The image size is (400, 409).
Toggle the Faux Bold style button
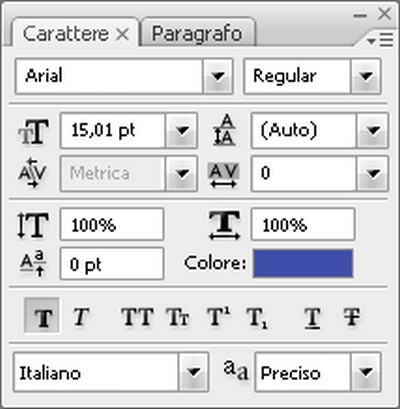[42, 316]
